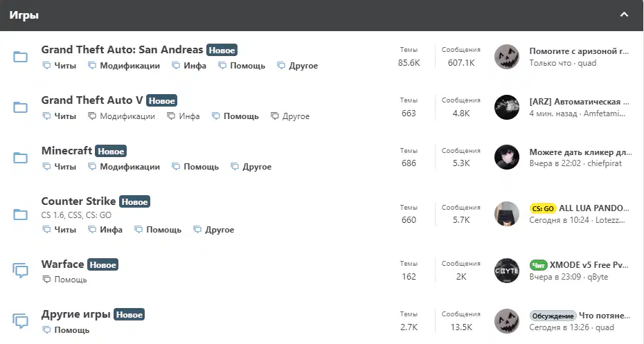Click the Lotezz... avatar in Counter Strike row

pyautogui.click(x=506, y=214)
